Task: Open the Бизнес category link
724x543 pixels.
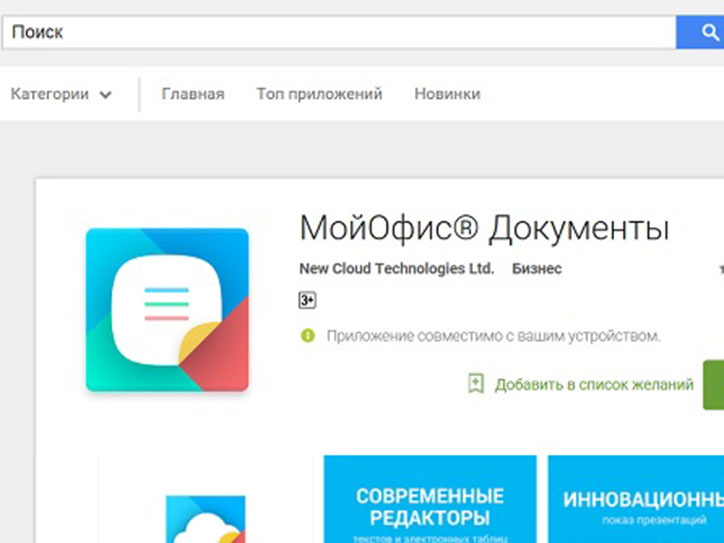Action: pos(537,269)
